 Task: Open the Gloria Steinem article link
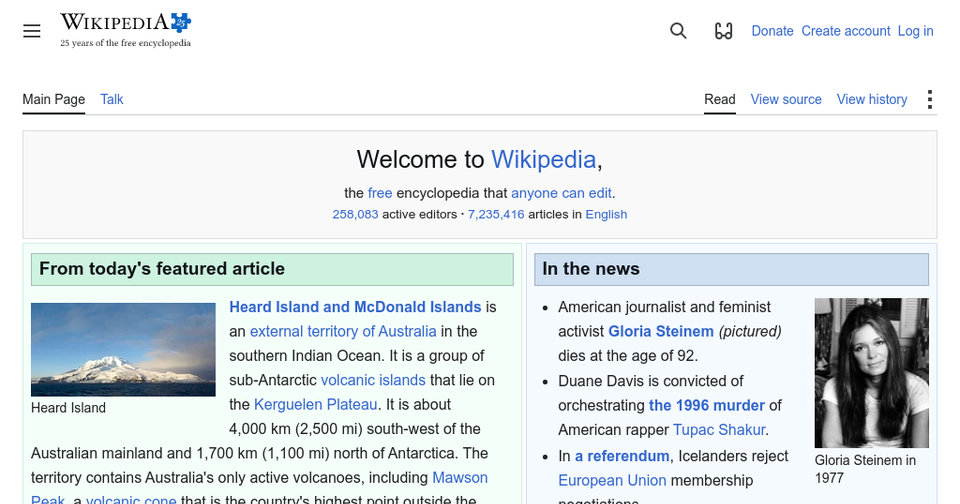[661, 331]
